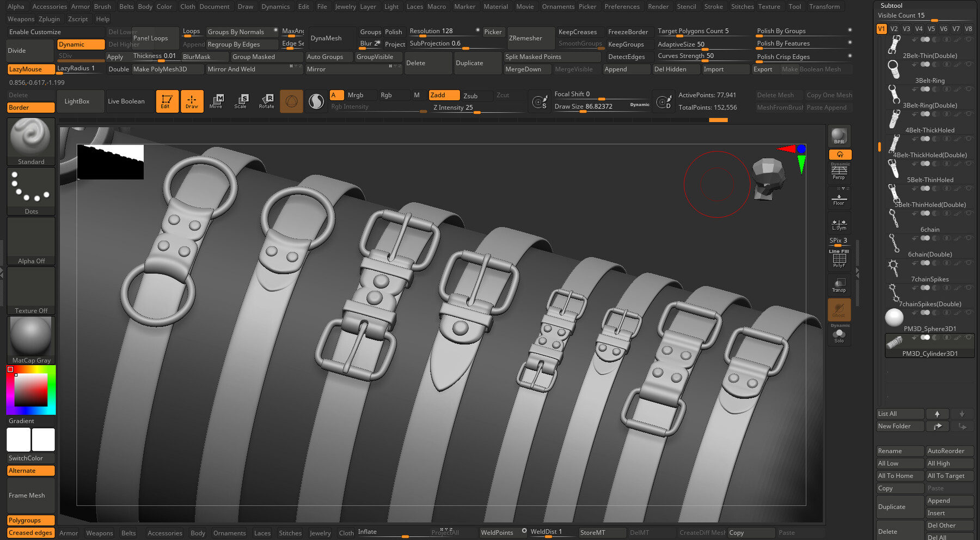Image resolution: width=980 pixels, height=540 pixels.
Task: Open the Standard brush thumbnail
Action: (x=31, y=142)
